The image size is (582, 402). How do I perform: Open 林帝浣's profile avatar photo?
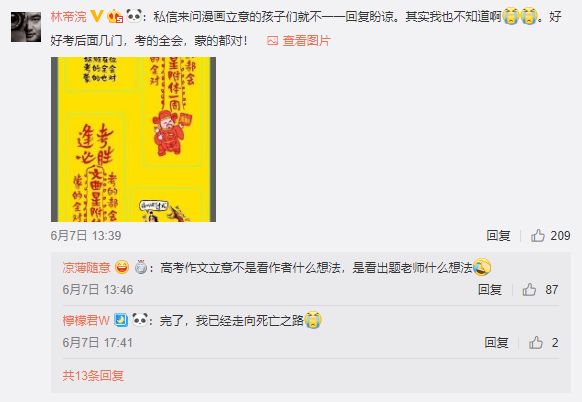pos(26,27)
